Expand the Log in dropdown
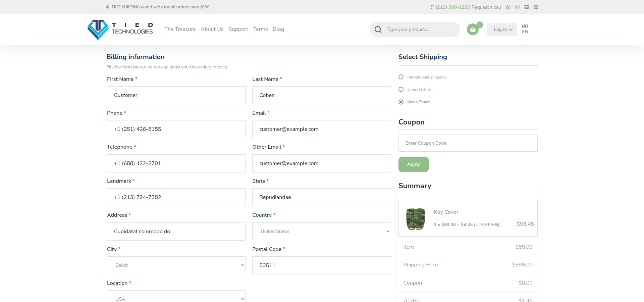Screen dimensions: 644x302 [x=501, y=30]
